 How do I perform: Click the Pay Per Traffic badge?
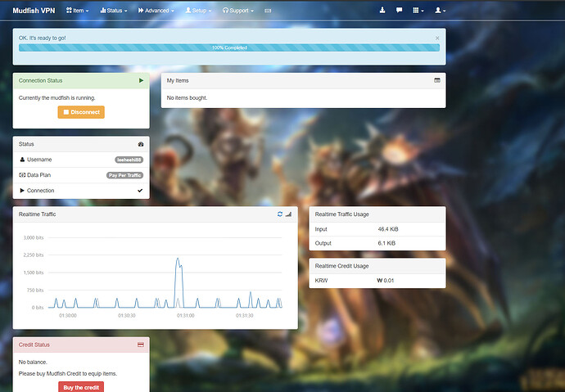click(x=124, y=175)
